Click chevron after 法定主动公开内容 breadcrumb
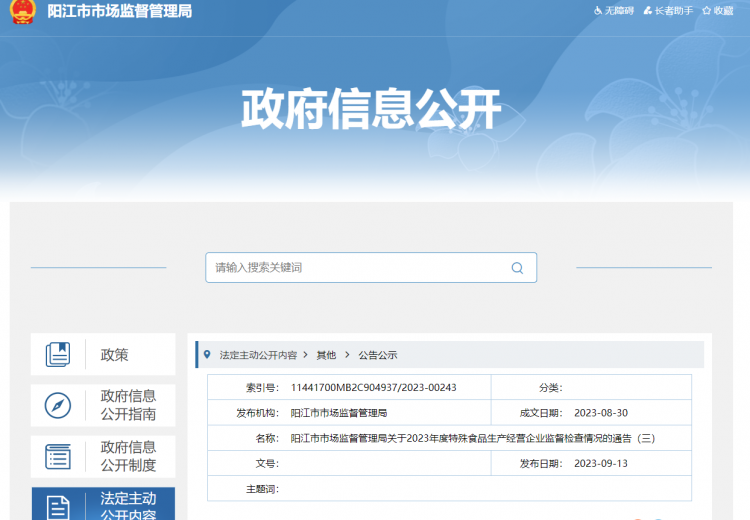The width and height of the screenshot is (750, 520). point(306,355)
